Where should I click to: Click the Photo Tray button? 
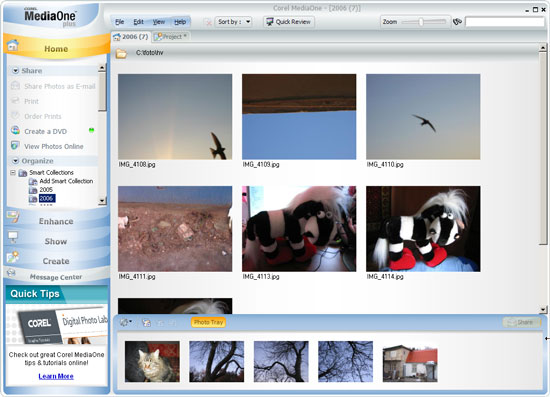coord(208,322)
